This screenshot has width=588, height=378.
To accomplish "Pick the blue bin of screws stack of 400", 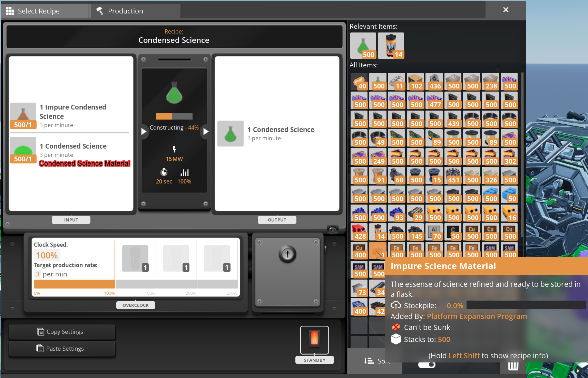I will tap(359, 307).
